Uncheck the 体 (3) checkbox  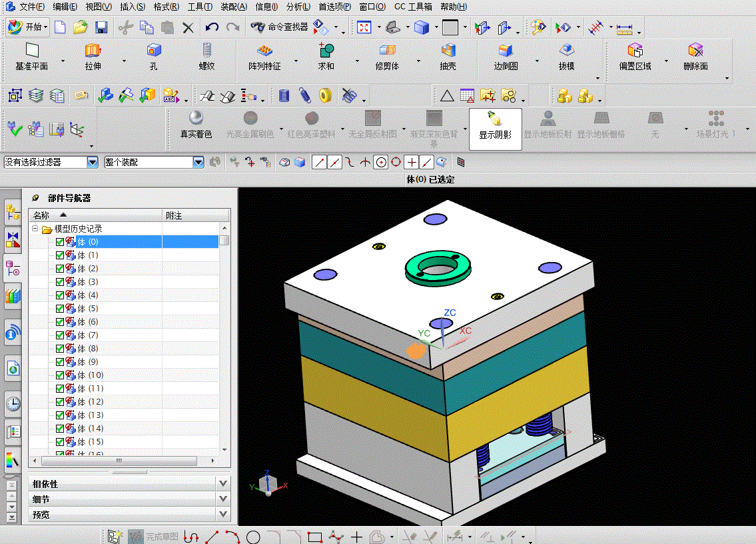[x=60, y=282]
